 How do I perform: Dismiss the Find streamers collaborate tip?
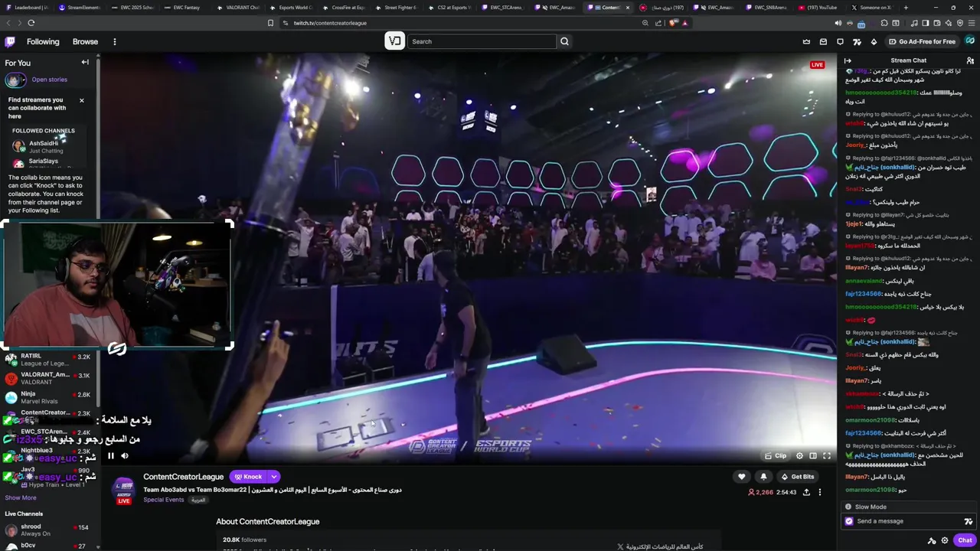pos(82,100)
